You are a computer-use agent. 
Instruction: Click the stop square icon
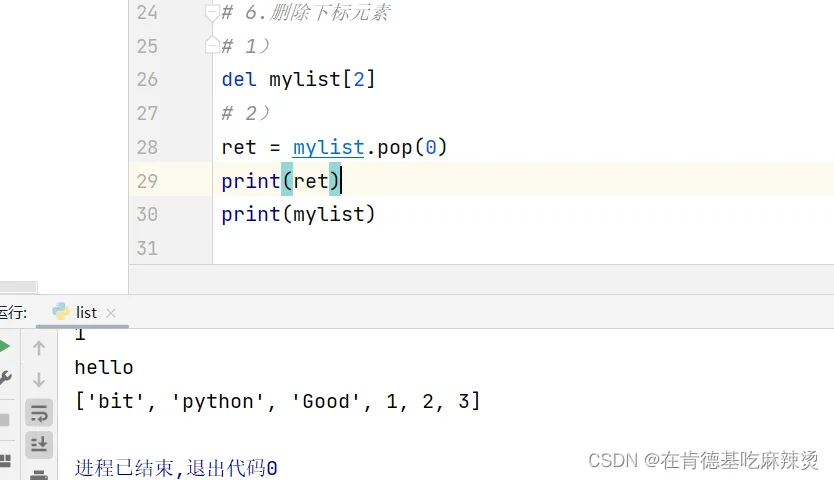[4, 420]
